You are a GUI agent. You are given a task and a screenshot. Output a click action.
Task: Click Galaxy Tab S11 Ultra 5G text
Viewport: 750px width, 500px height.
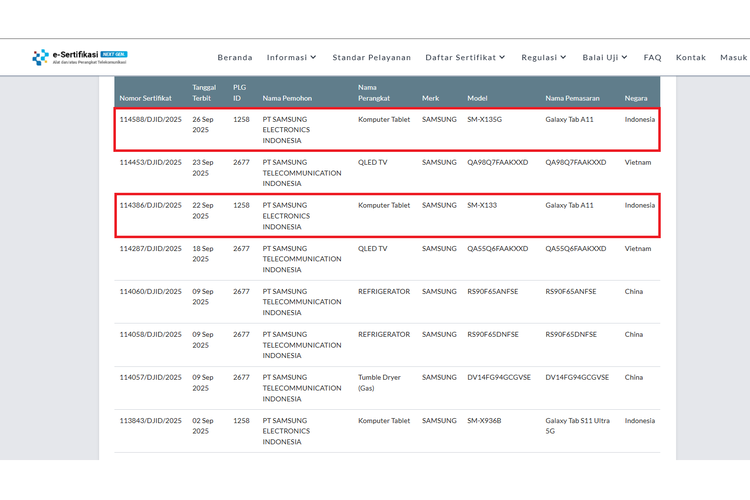coord(577,426)
